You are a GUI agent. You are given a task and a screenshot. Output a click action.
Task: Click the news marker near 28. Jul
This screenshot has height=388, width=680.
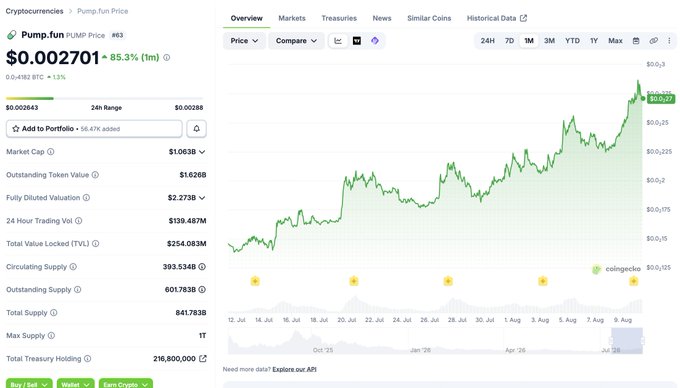pos(448,281)
